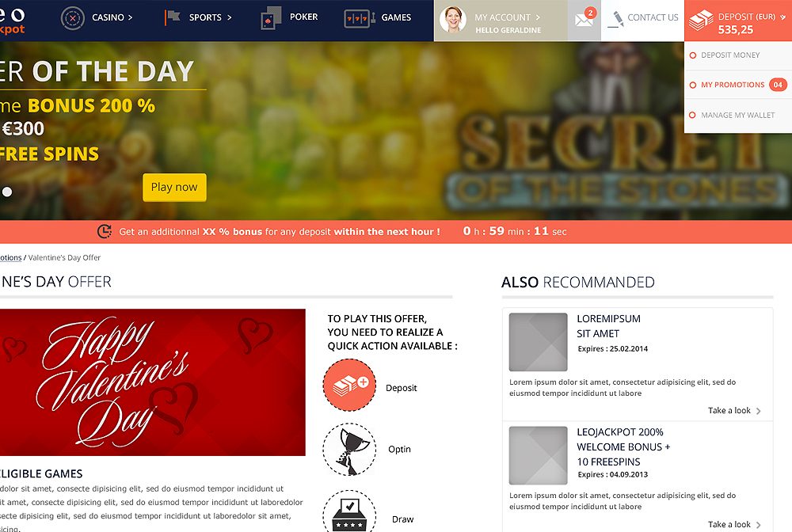
Task: Expand the Casino menu arrow
Action: point(130,17)
